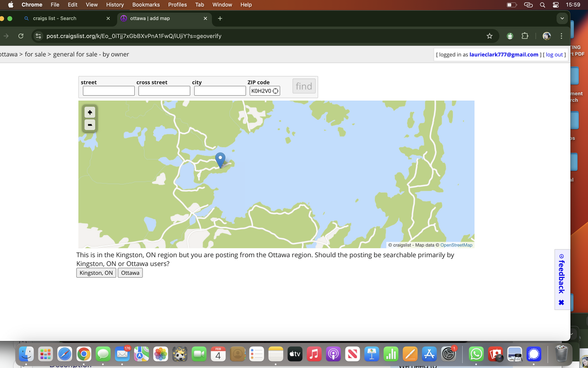Open Apple TV from the dock
Screen dimensions: 588x368
pyautogui.click(x=295, y=354)
